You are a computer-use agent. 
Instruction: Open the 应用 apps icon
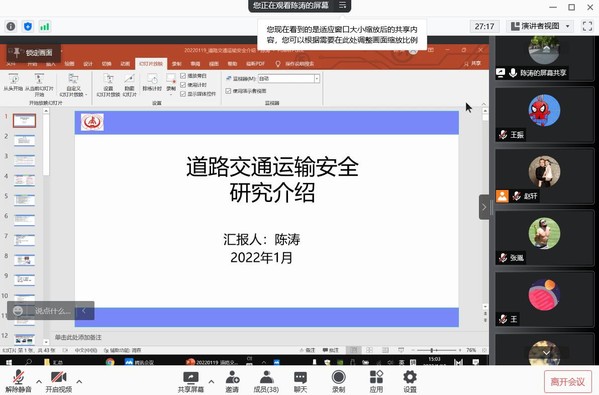click(x=376, y=377)
